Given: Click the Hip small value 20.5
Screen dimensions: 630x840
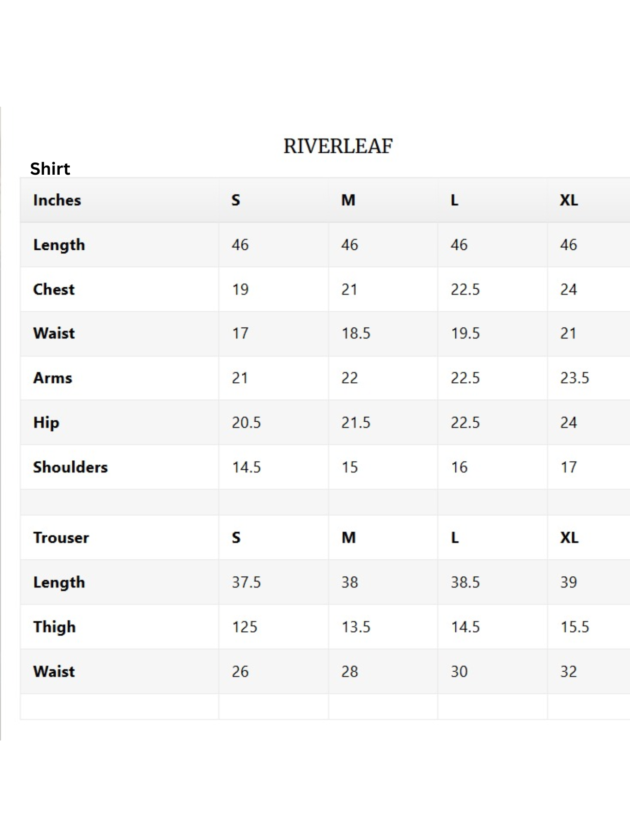Looking at the screenshot, I should click(x=246, y=423).
